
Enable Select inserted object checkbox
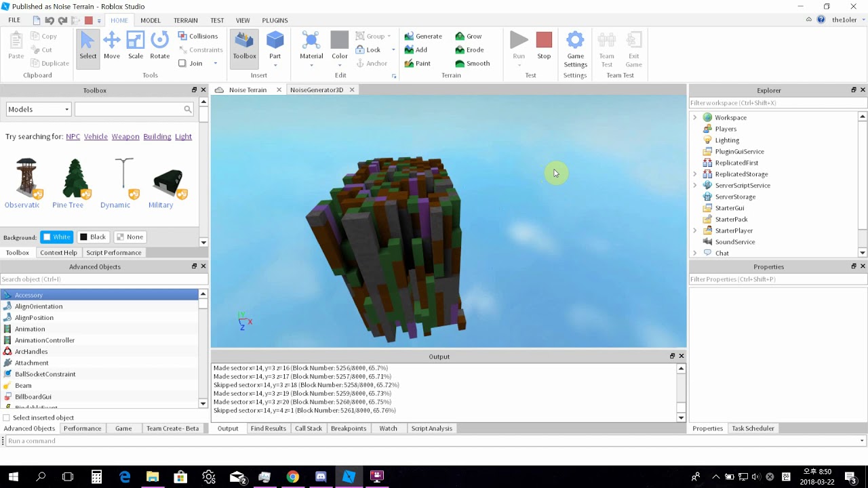tap(7, 418)
